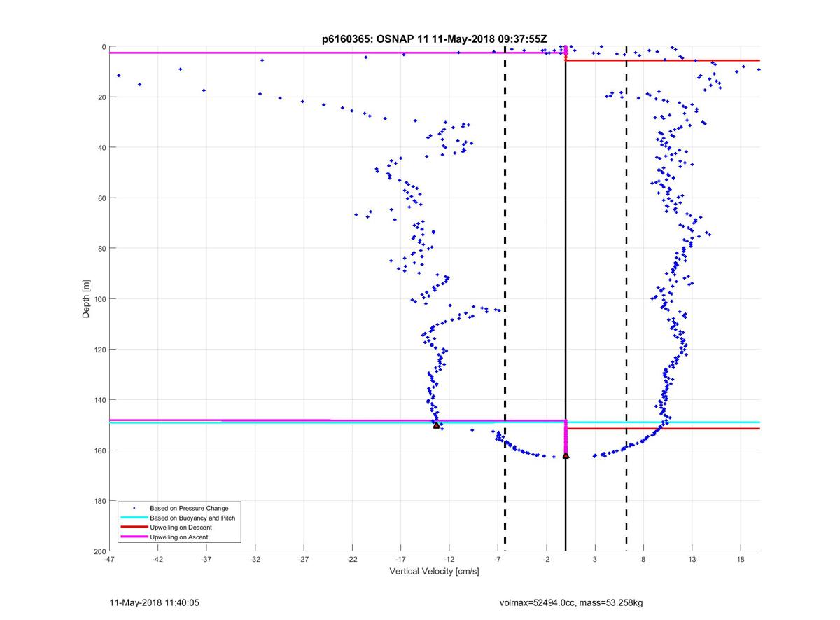
Task: Click the red line sample in legend
Action: pyautogui.click(x=134, y=528)
